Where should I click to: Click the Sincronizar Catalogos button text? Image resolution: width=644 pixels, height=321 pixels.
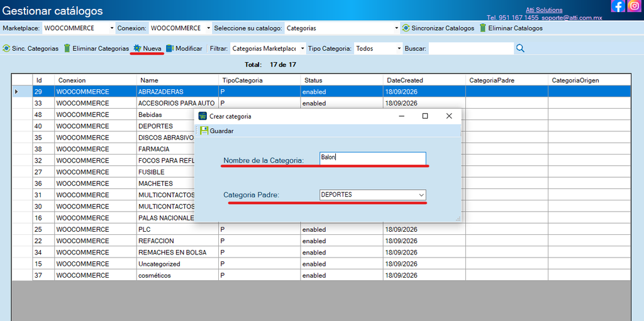(443, 28)
